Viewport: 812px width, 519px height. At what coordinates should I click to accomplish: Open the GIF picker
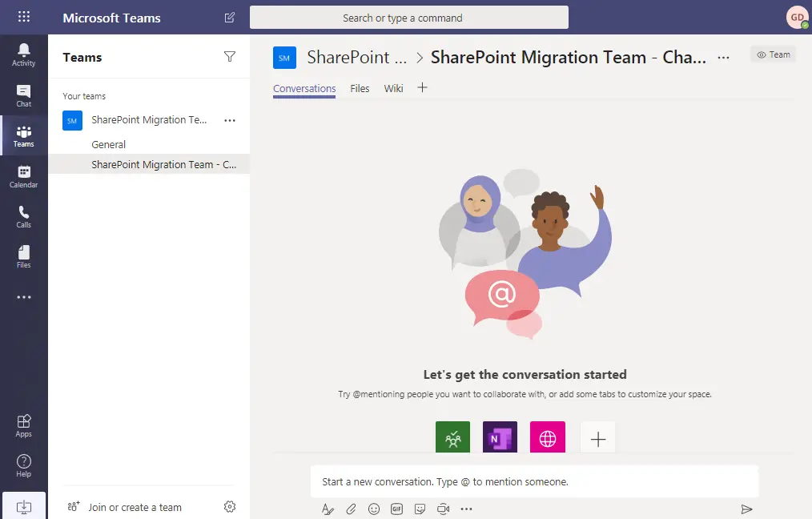[396, 509]
